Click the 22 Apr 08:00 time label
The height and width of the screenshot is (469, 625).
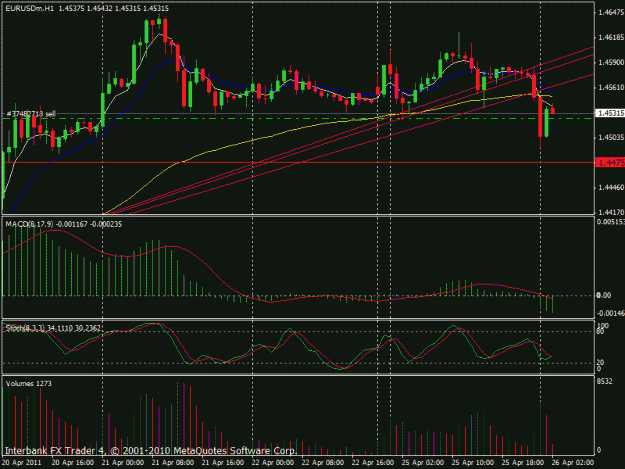point(322,463)
